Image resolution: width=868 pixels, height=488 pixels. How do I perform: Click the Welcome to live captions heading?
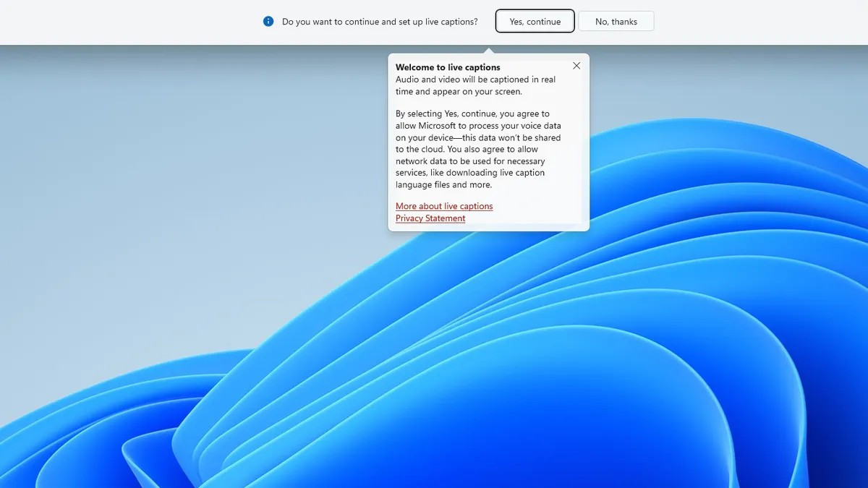coord(448,67)
